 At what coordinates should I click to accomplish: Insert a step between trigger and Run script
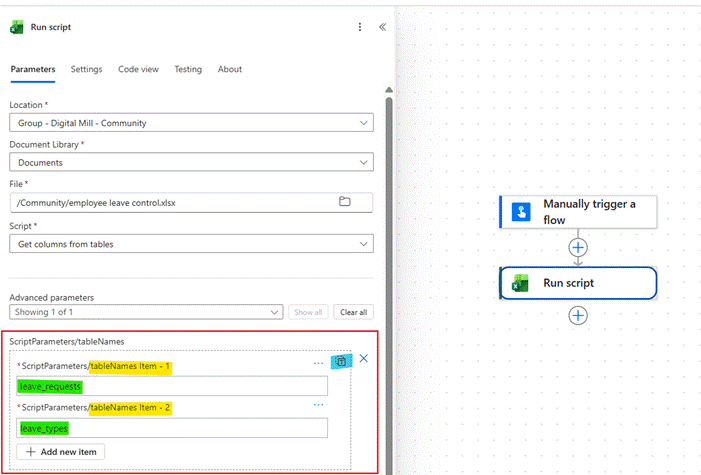pyautogui.click(x=578, y=247)
